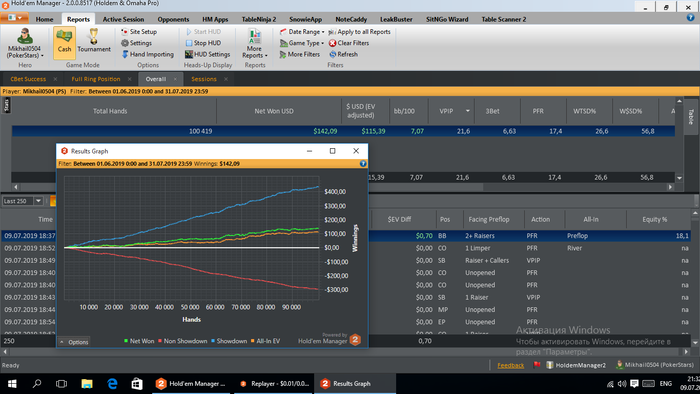
Task: Switch to the CBet Success report tab
Action: point(28,79)
